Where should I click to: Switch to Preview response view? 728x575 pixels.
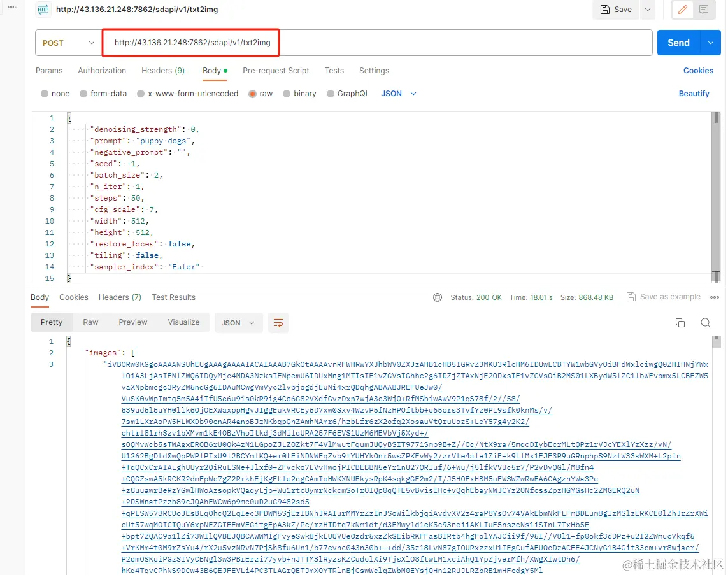132,322
